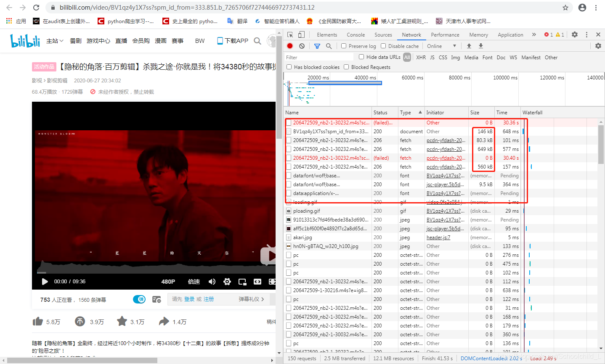The height and width of the screenshot is (364, 605).
Task: Tick the checkbox of the akari.jpg row
Action: (289, 237)
